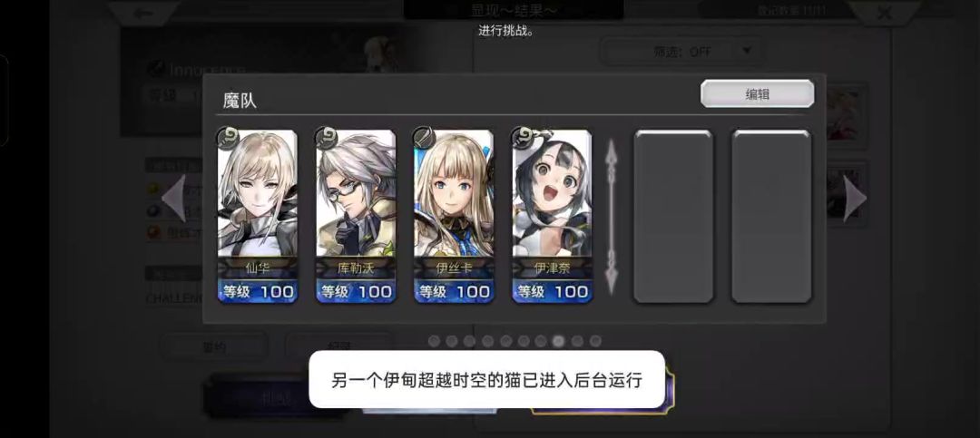Select the 伊丝卡 character card
This screenshot has width=980, height=438.
(454, 216)
